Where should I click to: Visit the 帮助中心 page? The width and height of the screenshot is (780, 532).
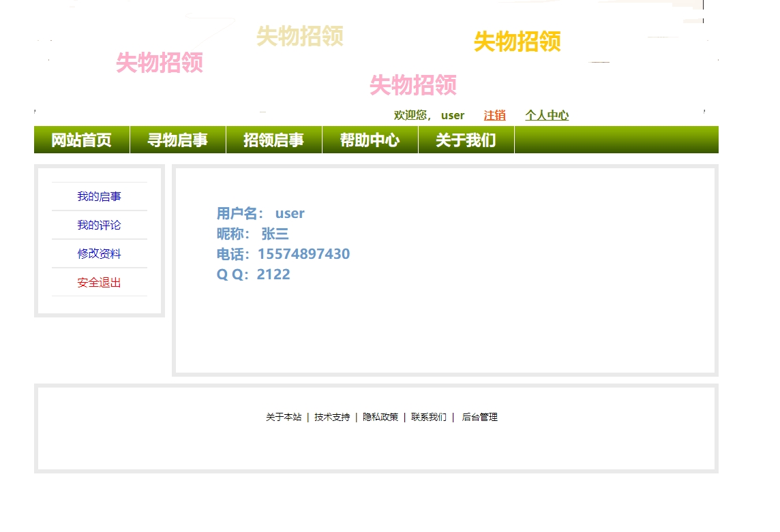(370, 139)
